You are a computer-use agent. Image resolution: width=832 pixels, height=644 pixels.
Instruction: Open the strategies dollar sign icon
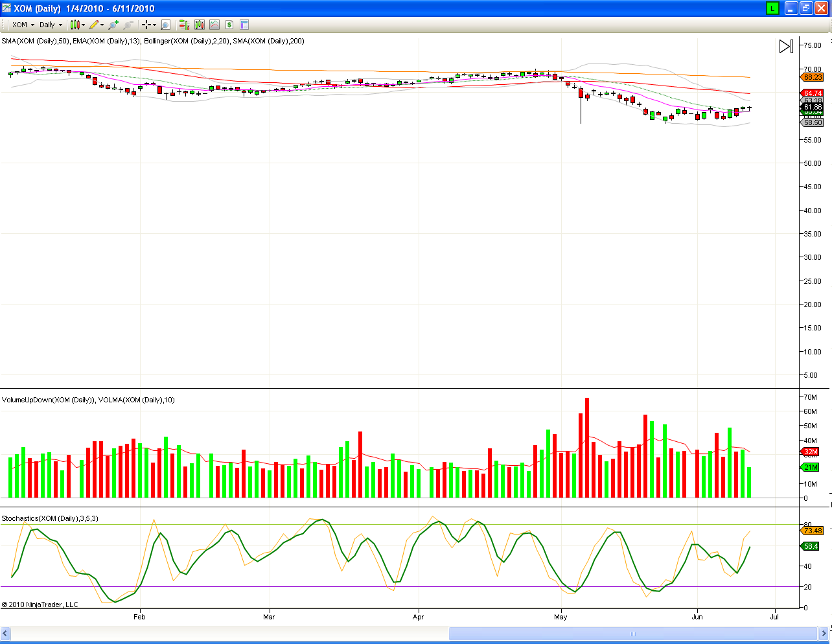coord(229,25)
